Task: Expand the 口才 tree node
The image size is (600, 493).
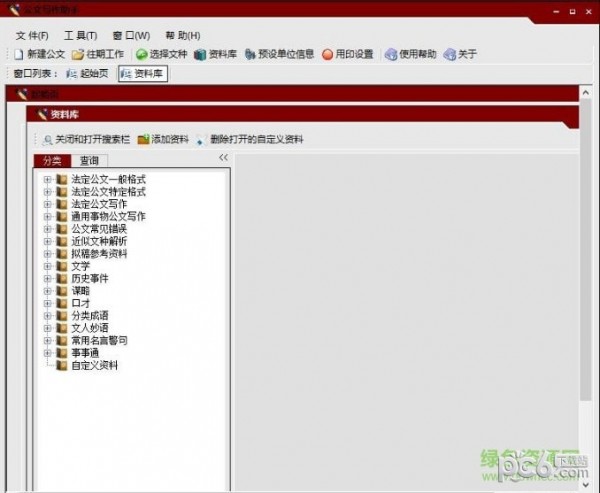Action: point(47,303)
